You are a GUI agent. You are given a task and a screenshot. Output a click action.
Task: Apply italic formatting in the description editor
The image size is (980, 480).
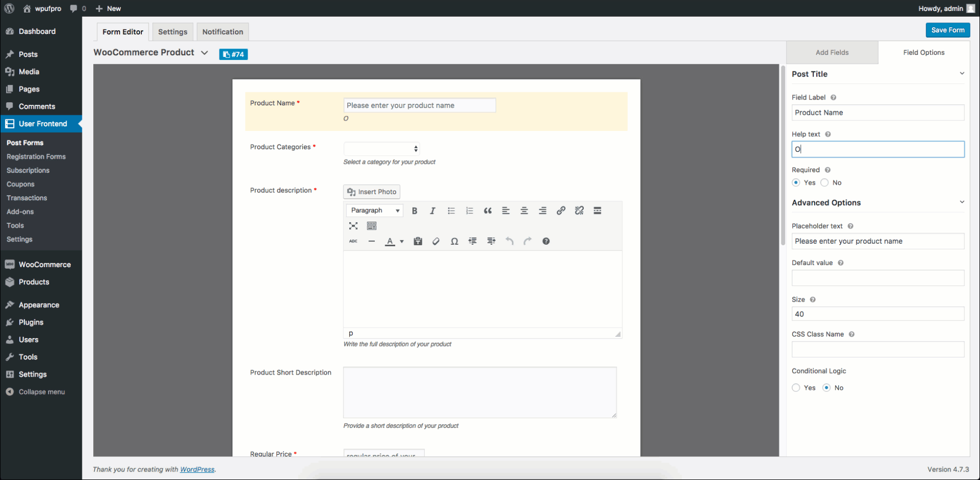click(x=433, y=211)
